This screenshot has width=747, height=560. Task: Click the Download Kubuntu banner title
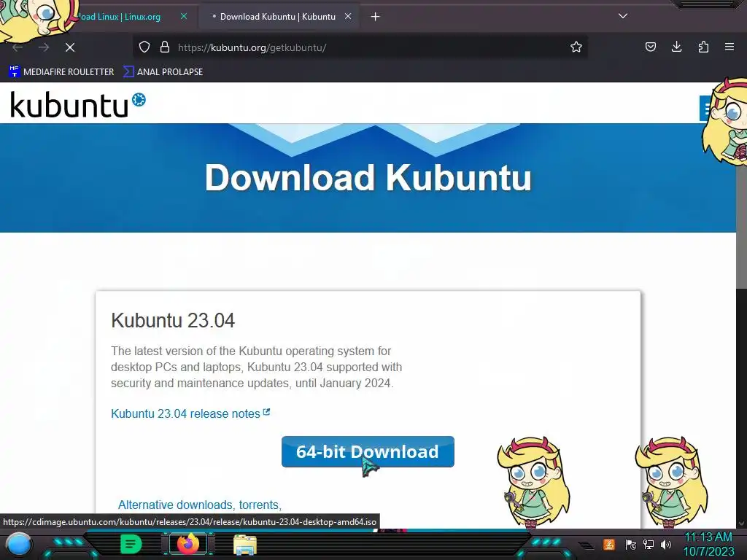pos(368,178)
